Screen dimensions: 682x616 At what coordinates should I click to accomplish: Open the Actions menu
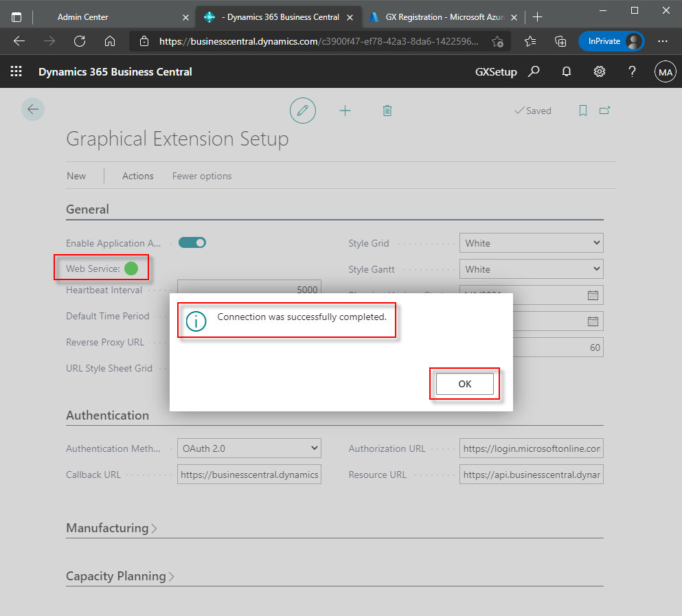tap(137, 176)
